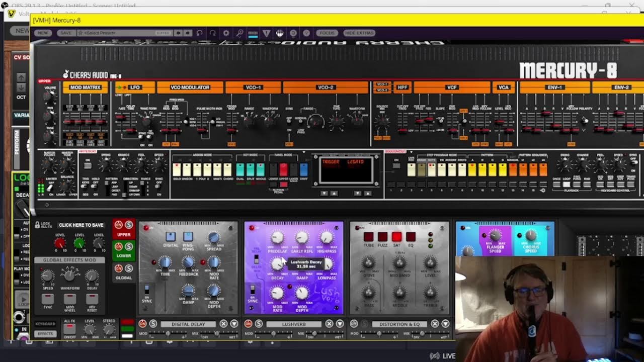This screenshot has width=644, height=362.
Task: Toggle Global Effects Mod Sync button
Action: 48,299
